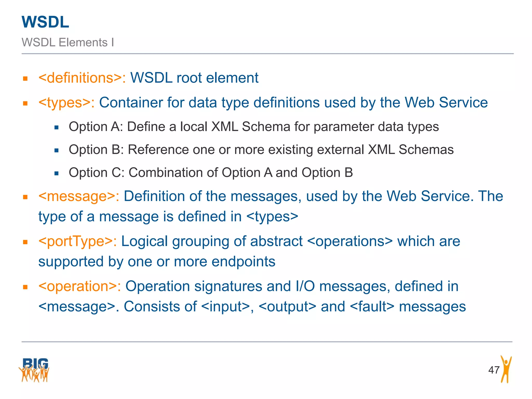Screen dimensions: 532x399
Task: Click the orange <types>: tag text
Action: point(66,102)
